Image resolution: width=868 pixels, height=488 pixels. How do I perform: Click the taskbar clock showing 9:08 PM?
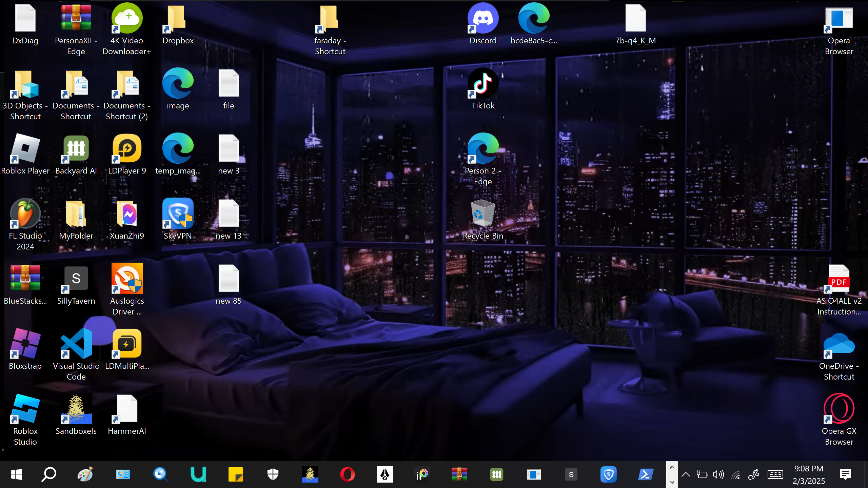[x=809, y=474]
